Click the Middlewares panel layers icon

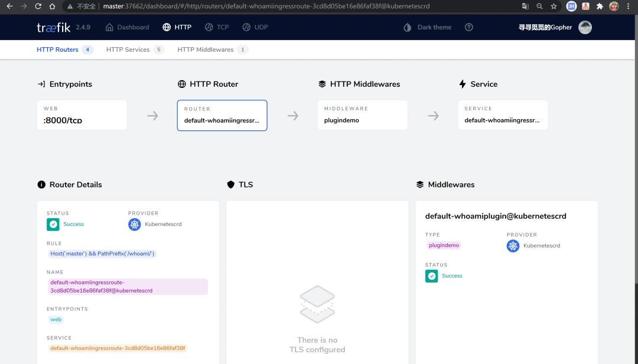(420, 185)
